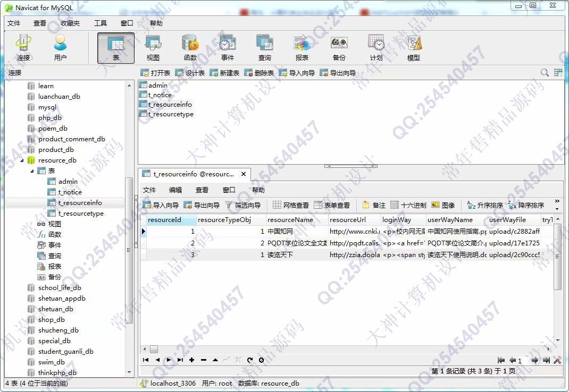Image resolution: width=569 pixels, height=392 pixels.
Task: Go to first page at bottom right
Action: 501,361
